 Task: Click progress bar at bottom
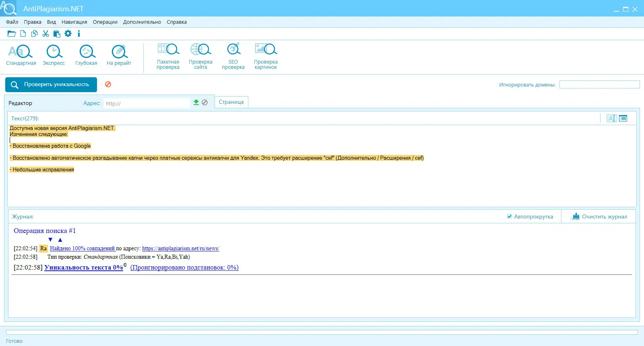coord(322,332)
